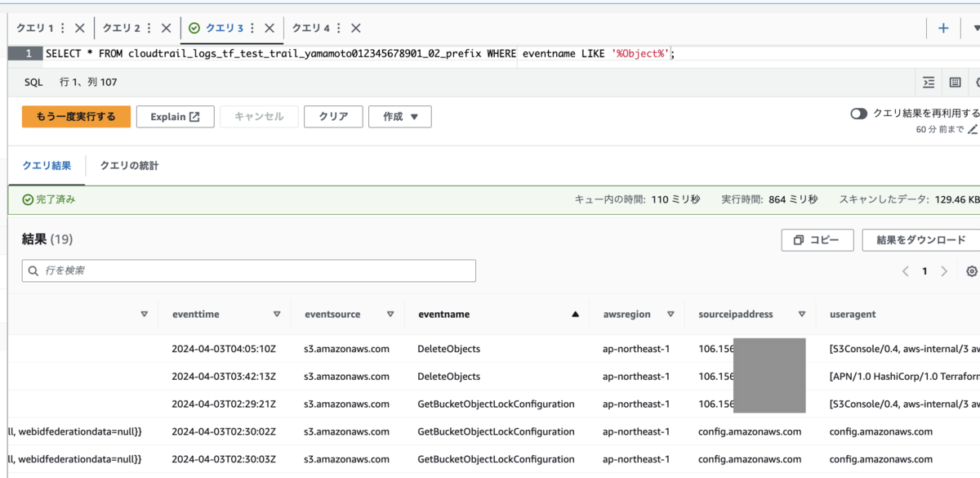Click the eventname column header label

tap(443, 314)
